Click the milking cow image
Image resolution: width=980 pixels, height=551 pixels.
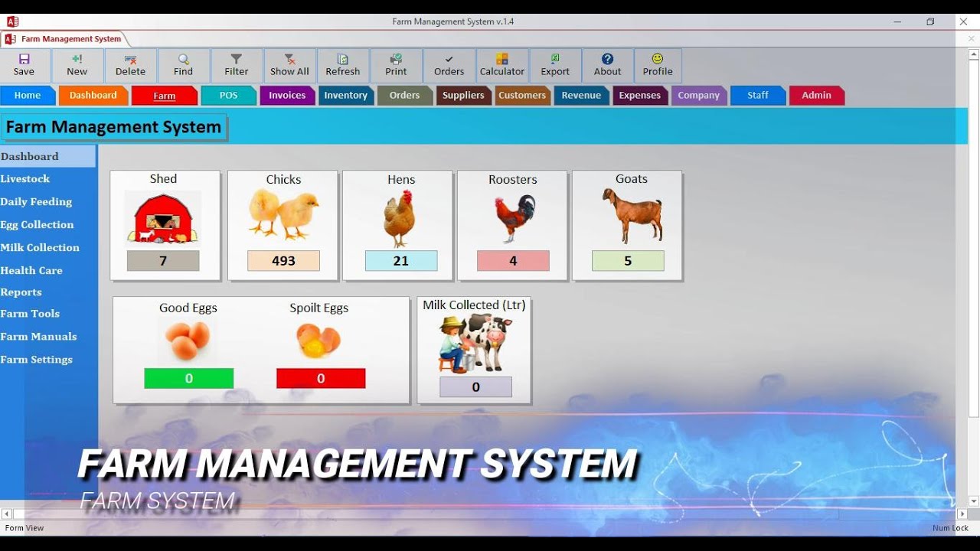tap(475, 344)
